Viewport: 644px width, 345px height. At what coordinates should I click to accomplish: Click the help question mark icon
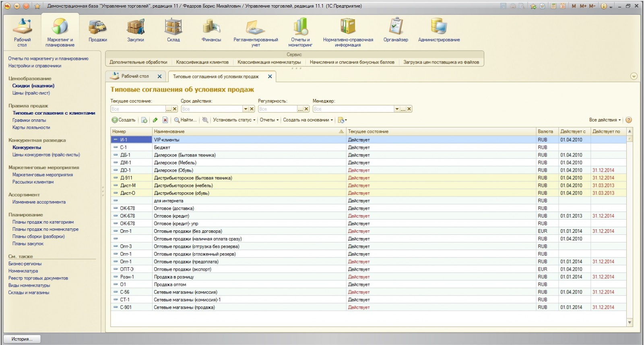[x=629, y=120]
